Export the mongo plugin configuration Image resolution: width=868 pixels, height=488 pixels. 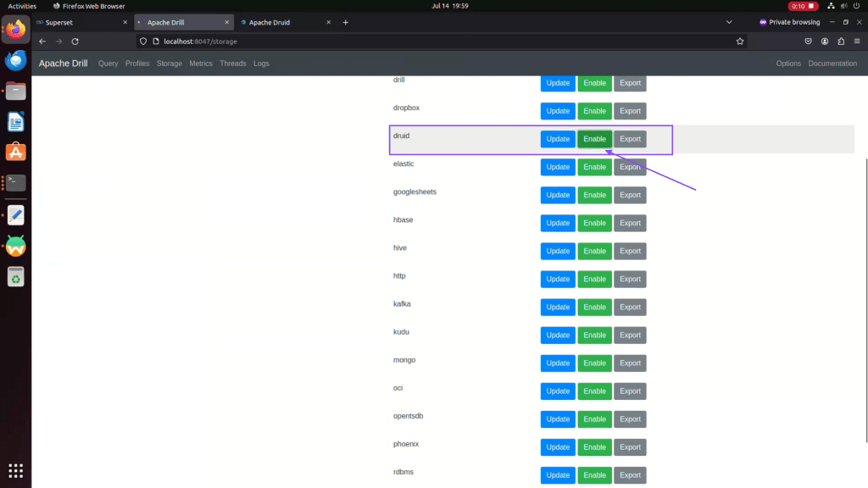pyautogui.click(x=630, y=363)
